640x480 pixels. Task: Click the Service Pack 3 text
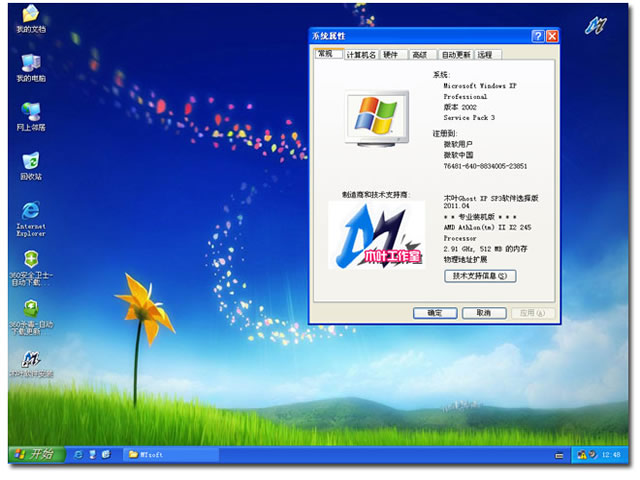click(x=469, y=118)
